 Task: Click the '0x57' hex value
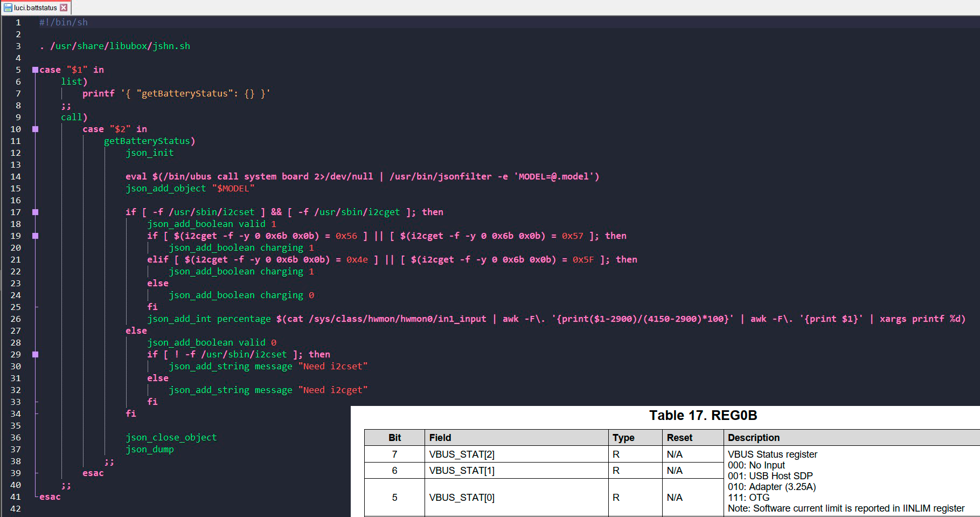tap(573, 236)
